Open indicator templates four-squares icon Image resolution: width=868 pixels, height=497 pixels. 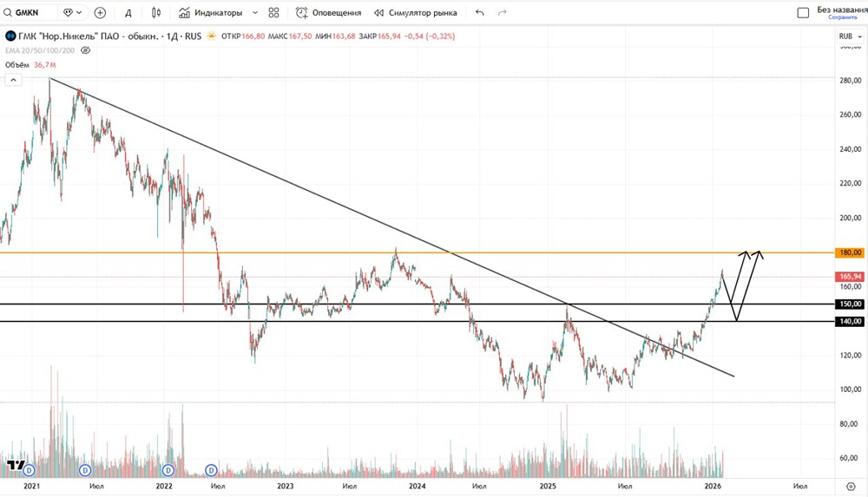pos(273,12)
